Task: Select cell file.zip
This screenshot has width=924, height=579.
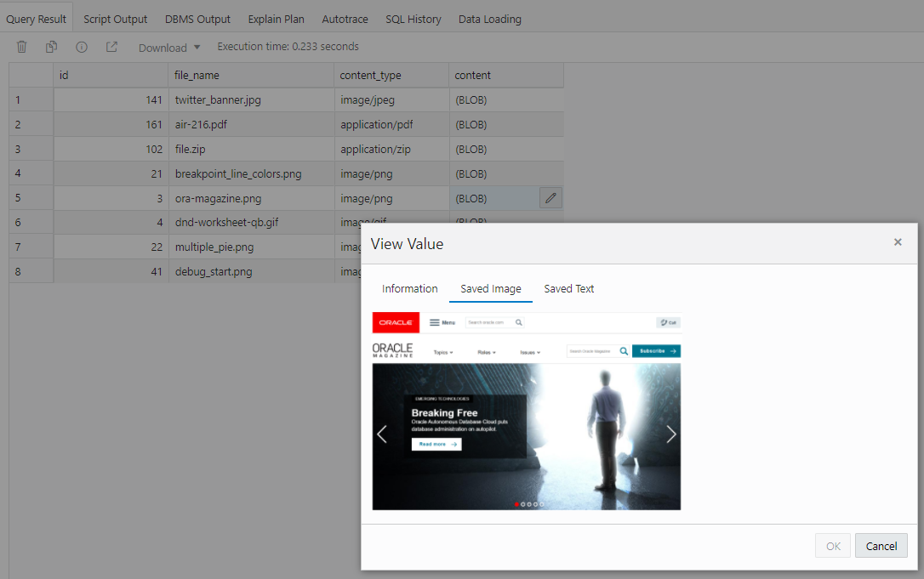Action: 252,149
